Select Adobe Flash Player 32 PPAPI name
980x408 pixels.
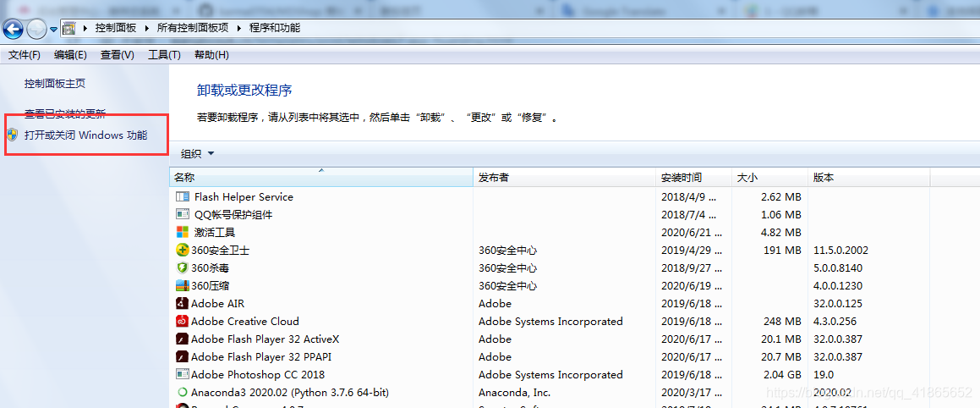[262, 356]
